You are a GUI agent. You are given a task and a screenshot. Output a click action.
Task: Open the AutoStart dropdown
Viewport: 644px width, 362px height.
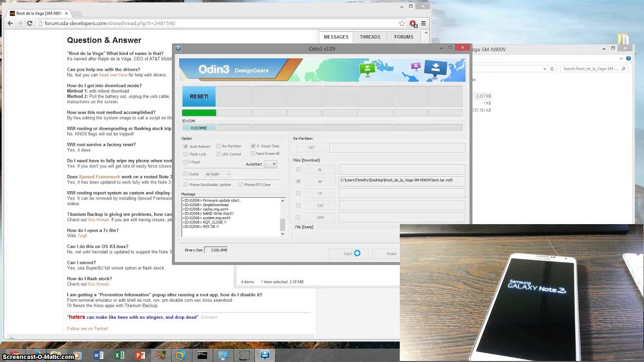coord(271,164)
